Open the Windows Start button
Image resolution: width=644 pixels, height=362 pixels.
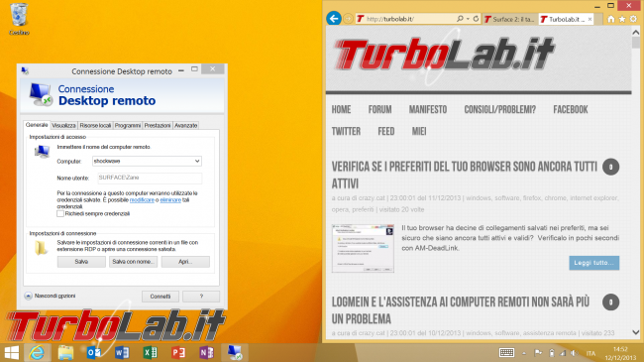pos(12,352)
